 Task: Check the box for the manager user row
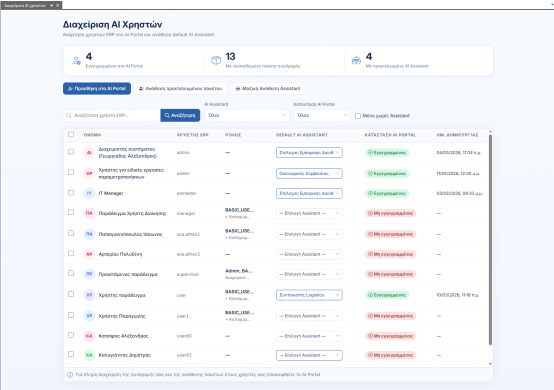point(71,212)
